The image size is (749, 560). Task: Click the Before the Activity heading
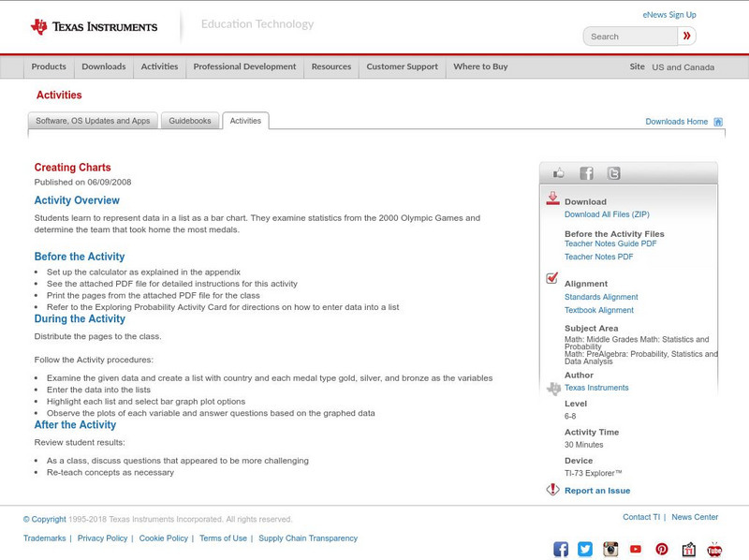80,257
